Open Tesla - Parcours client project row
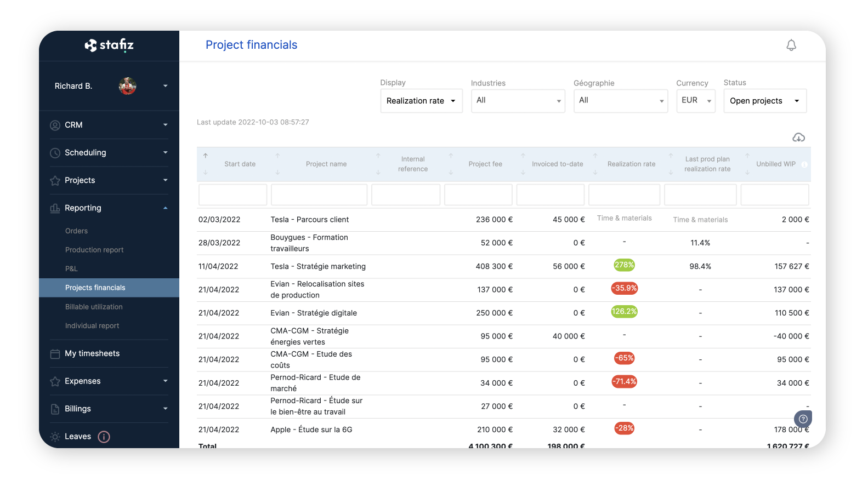 pyautogui.click(x=503, y=220)
